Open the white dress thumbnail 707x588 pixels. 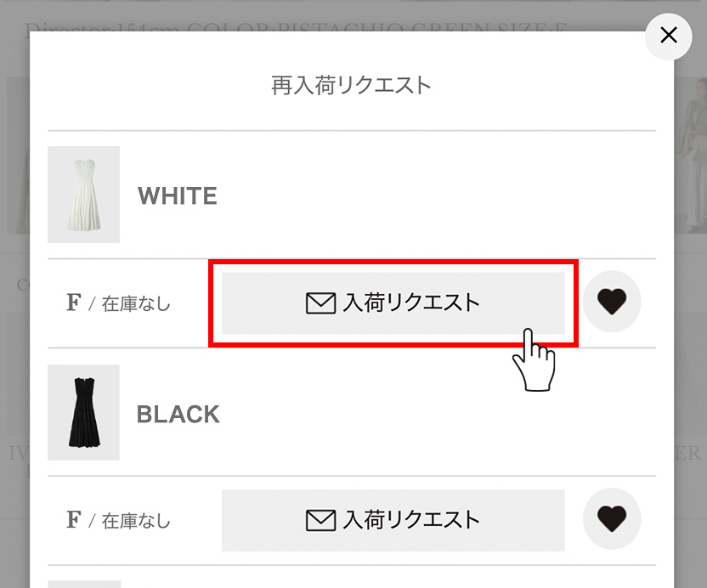click(x=84, y=195)
